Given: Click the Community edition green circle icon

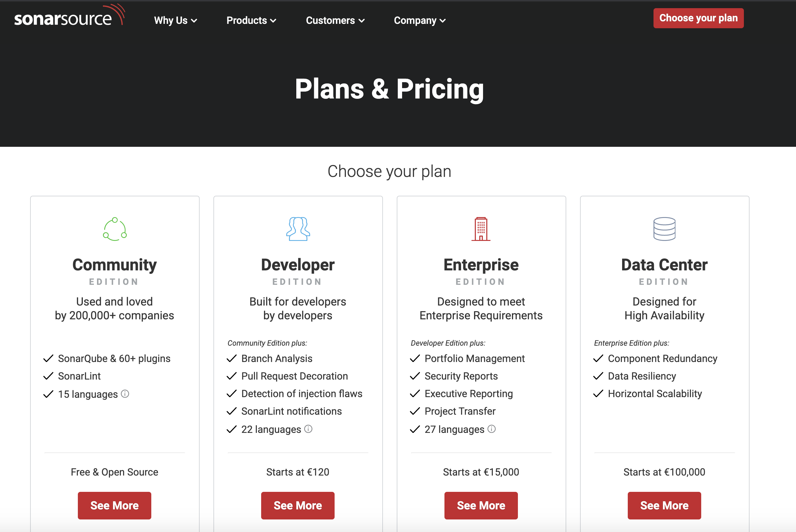Looking at the screenshot, I should 115,229.
